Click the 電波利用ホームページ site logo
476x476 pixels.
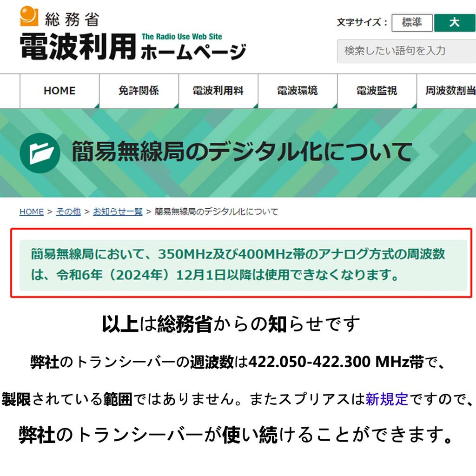pos(133,46)
